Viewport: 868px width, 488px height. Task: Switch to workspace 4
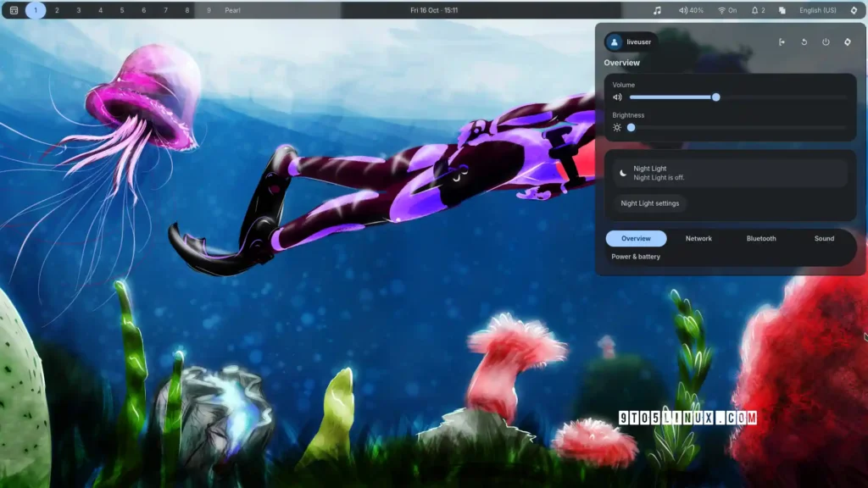tap(100, 10)
